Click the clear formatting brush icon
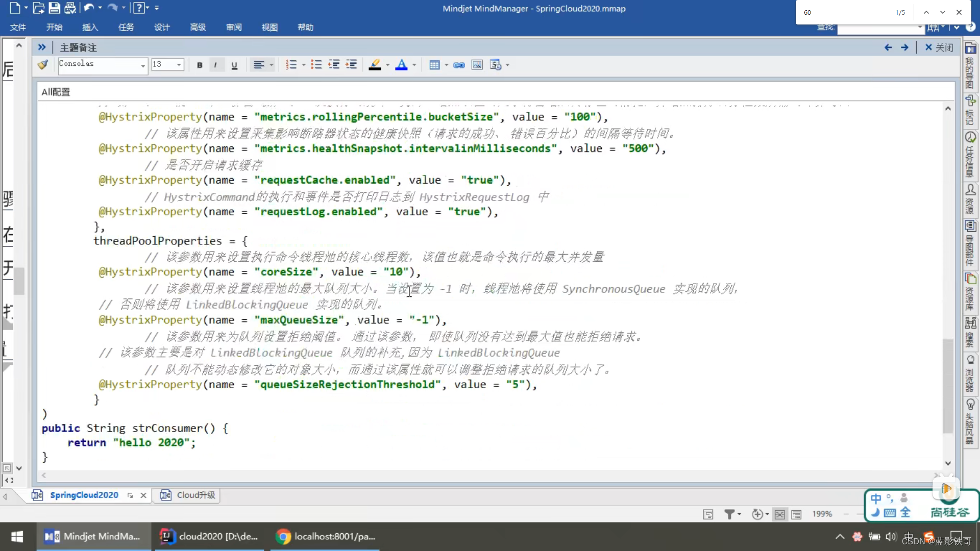This screenshot has height=551, width=980. (43, 65)
